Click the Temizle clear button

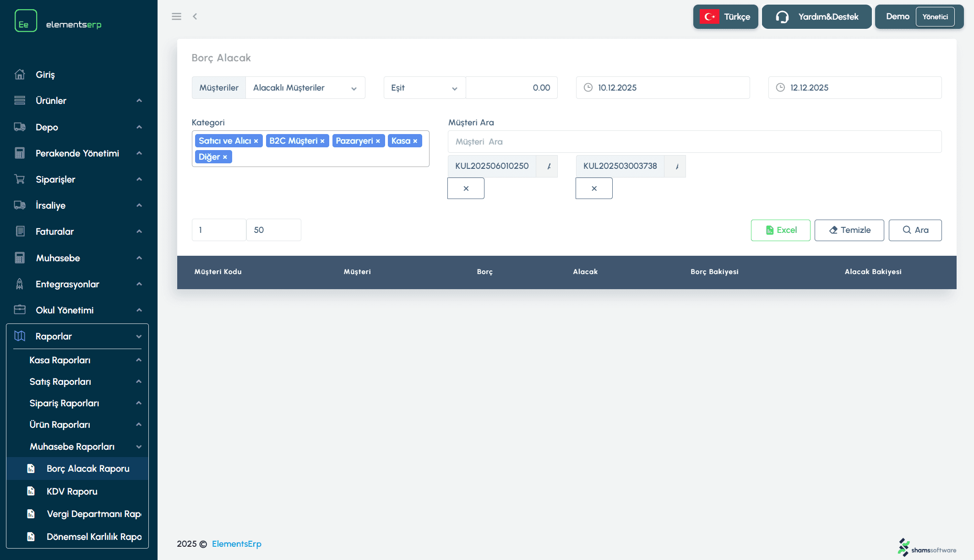[849, 230]
